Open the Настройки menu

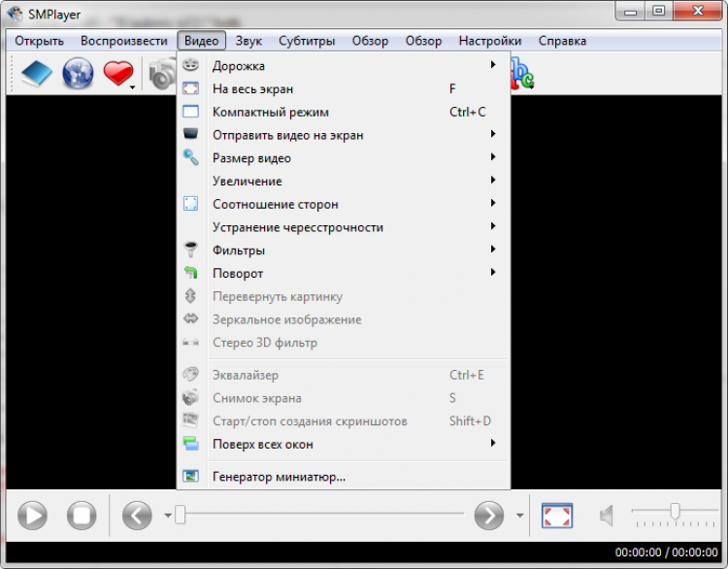(x=490, y=41)
